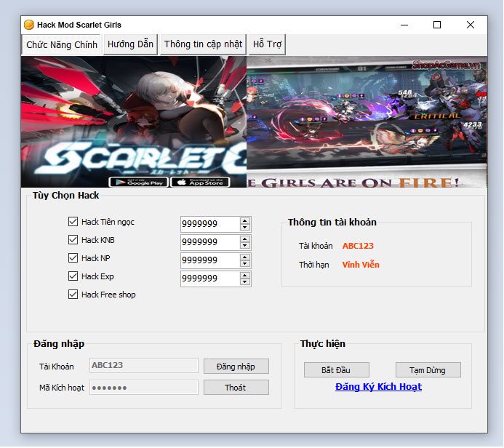Click the App Store badge in banner
This screenshot has width=504, height=448.
pos(201,183)
